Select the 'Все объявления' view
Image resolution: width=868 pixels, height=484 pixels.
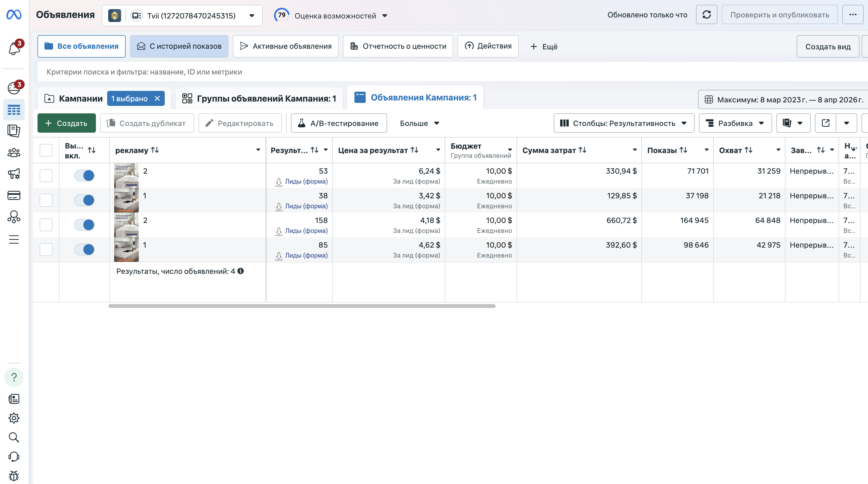[81, 46]
